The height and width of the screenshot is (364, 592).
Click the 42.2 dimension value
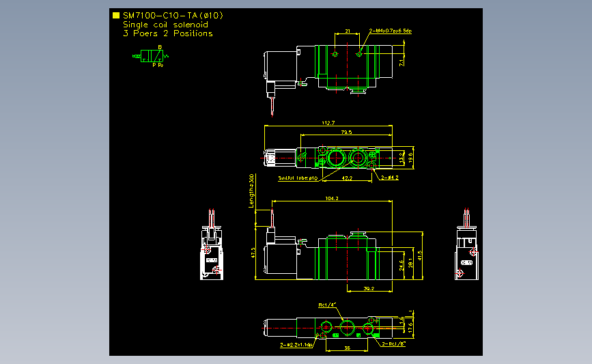(347, 178)
